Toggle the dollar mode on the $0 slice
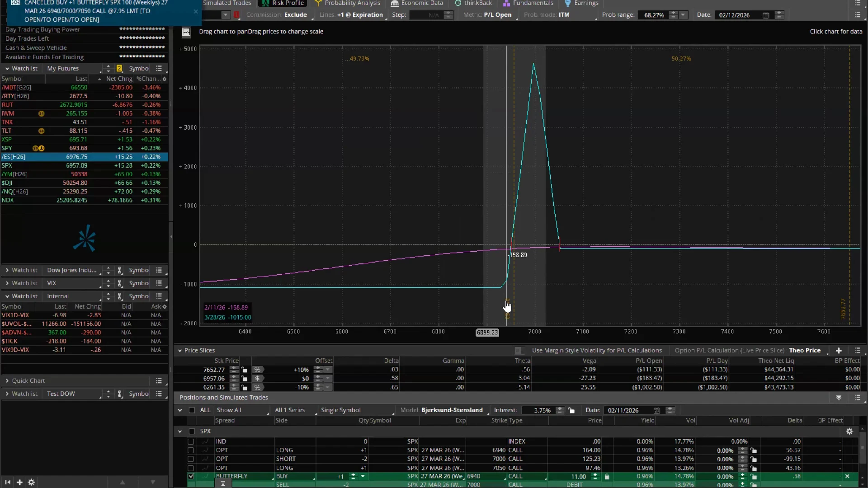This screenshot has height=488, width=868. [x=257, y=379]
